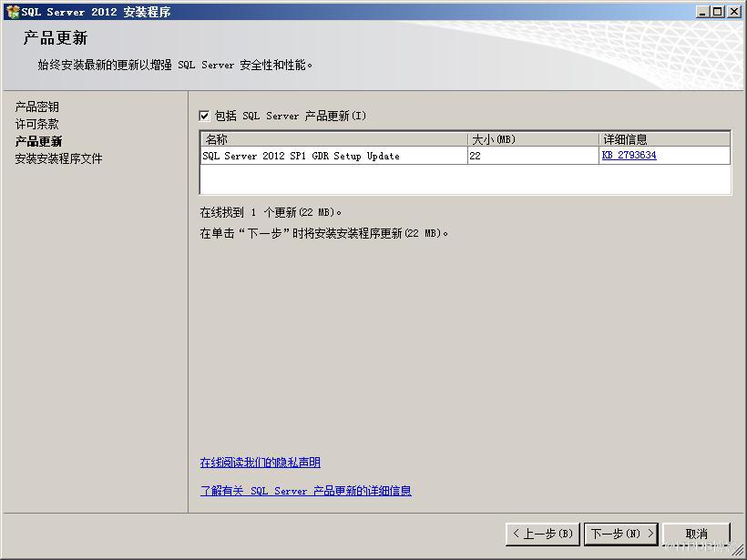Open 了解有关 SQL Server 产品更新的详细信息 link
The image size is (747, 560).
click(305, 491)
